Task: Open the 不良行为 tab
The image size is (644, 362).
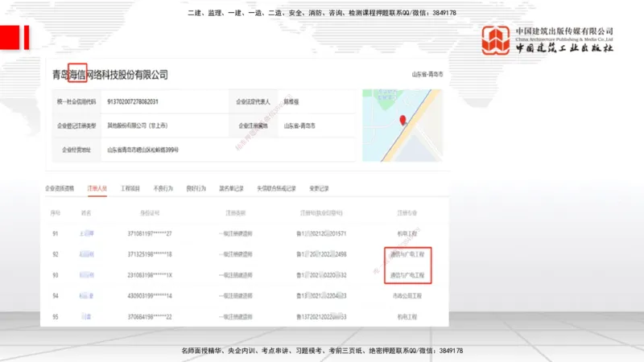Action: (x=163, y=188)
